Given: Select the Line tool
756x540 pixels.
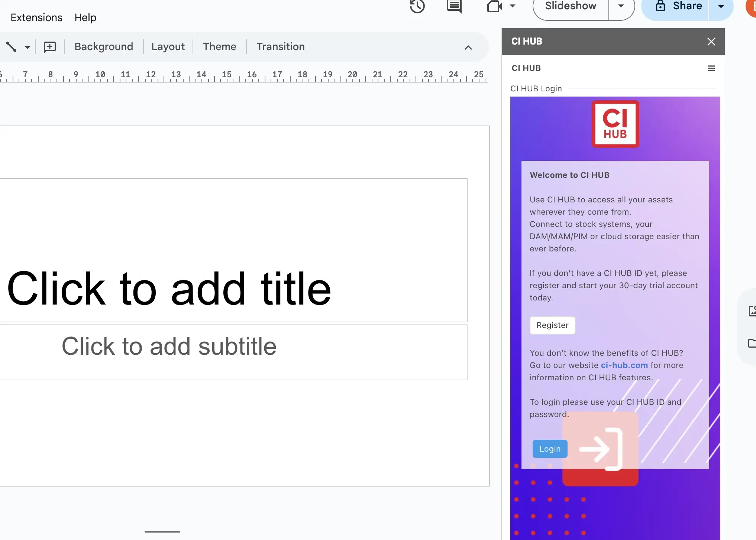Looking at the screenshot, I should (x=11, y=47).
